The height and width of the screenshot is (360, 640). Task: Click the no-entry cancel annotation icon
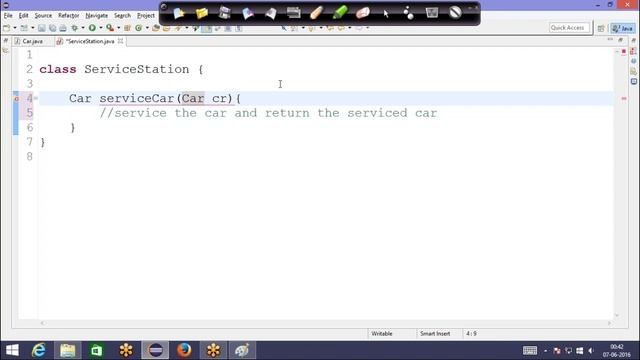click(455, 13)
